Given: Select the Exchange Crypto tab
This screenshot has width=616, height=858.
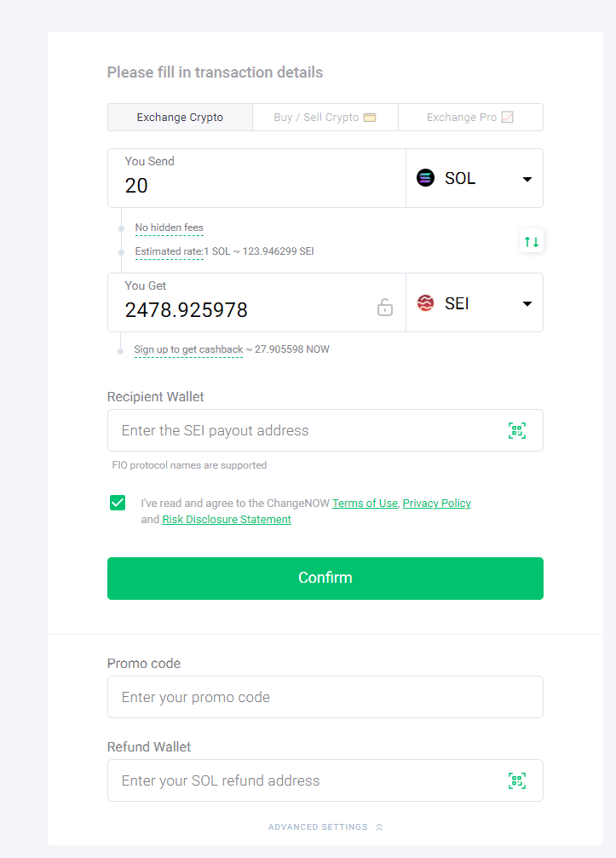Looking at the screenshot, I should click(x=180, y=118).
